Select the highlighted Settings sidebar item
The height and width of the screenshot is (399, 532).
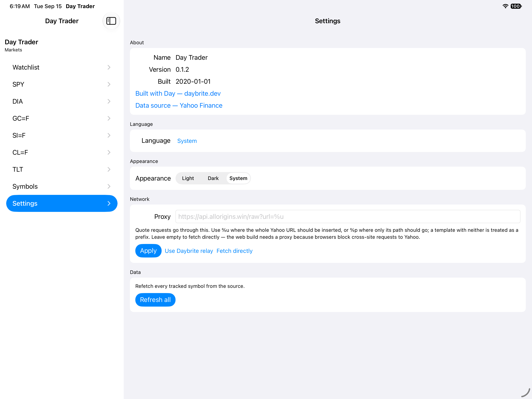pos(62,204)
